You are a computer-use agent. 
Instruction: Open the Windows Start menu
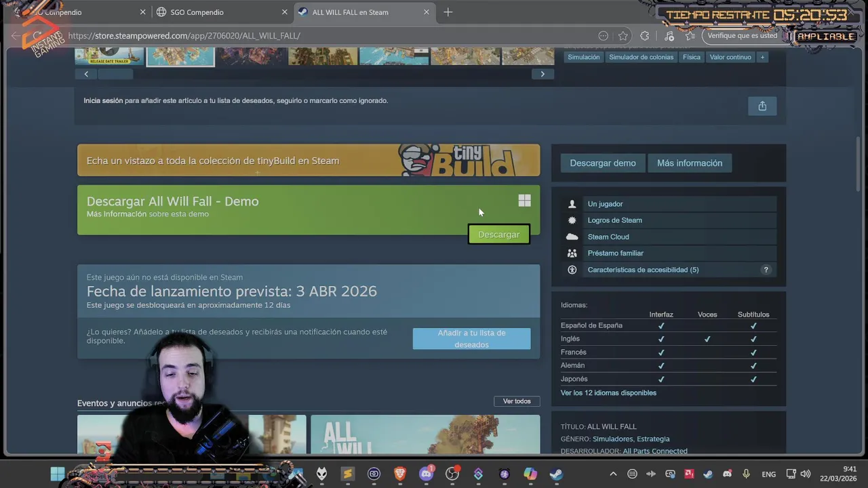58,474
